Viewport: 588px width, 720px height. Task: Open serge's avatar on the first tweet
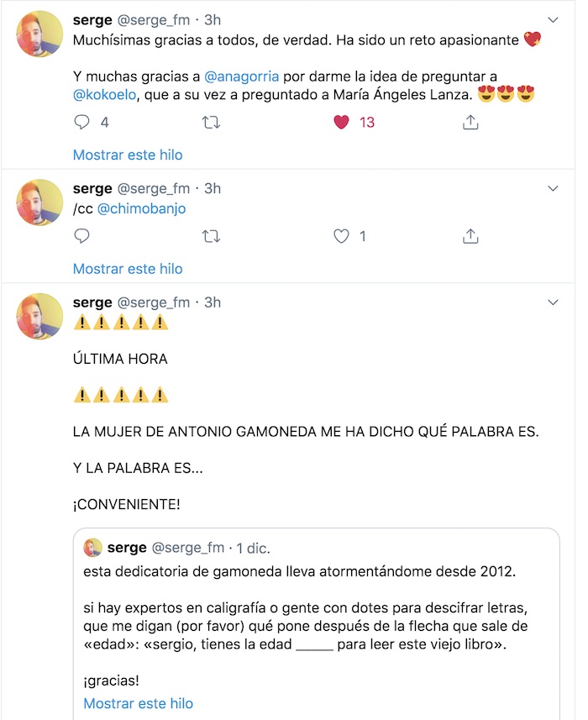40,34
